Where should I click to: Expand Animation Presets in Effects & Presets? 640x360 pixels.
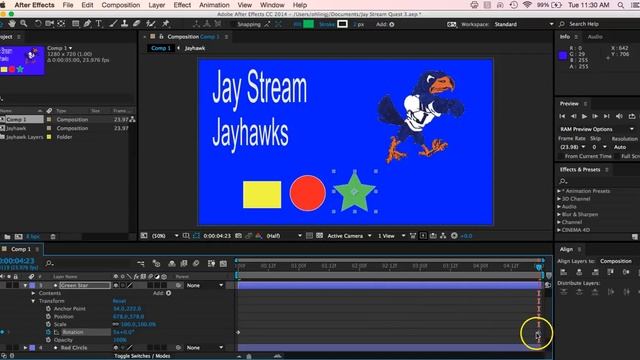[559, 191]
